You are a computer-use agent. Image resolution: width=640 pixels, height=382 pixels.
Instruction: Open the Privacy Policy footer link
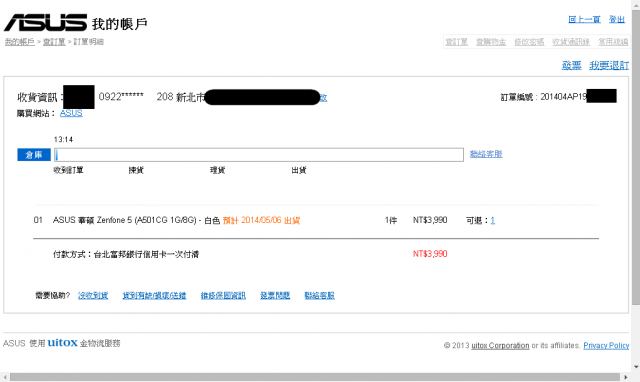606,345
